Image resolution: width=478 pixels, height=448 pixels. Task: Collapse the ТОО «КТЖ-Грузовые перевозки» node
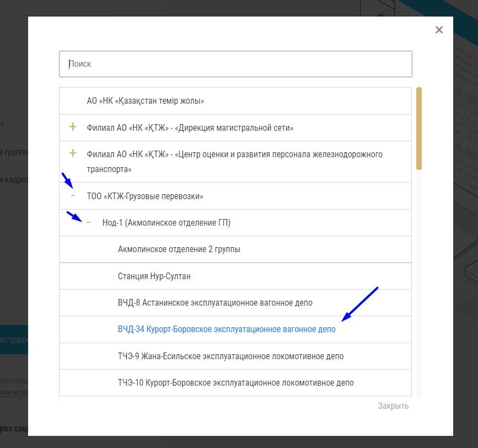pyautogui.click(x=73, y=195)
